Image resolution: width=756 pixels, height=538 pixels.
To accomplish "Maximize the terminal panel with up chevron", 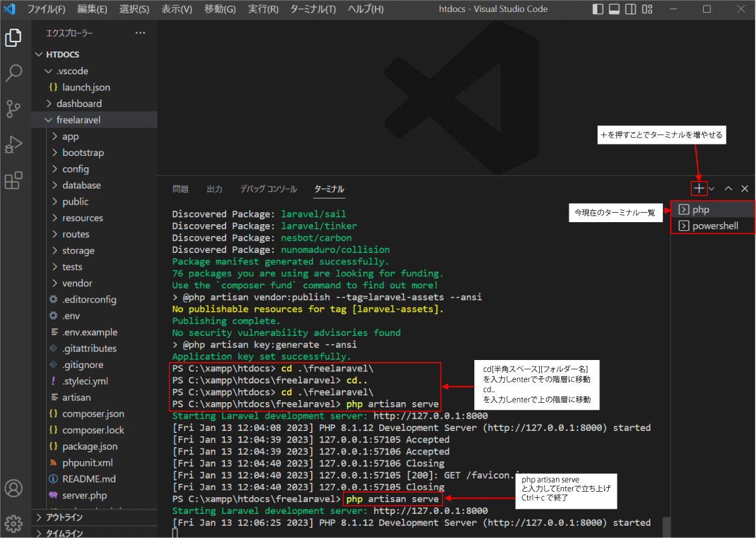I will pos(729,189).
